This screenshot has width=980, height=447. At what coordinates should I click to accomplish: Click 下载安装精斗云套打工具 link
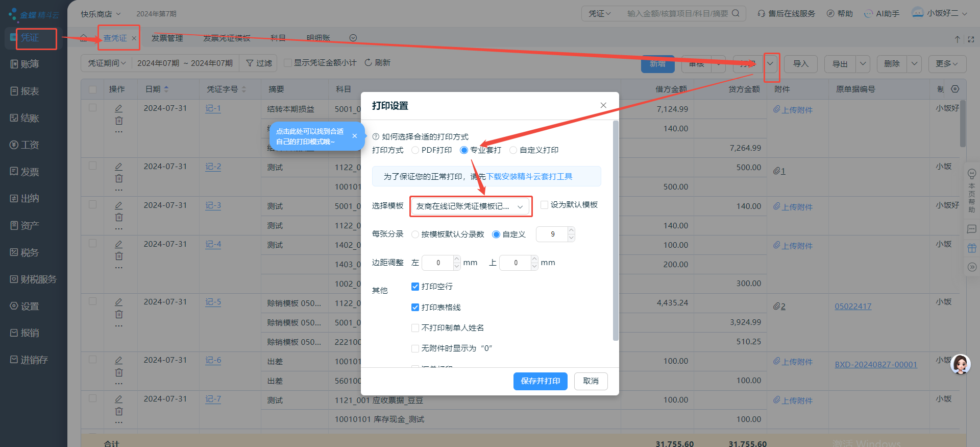pos(529,177)
